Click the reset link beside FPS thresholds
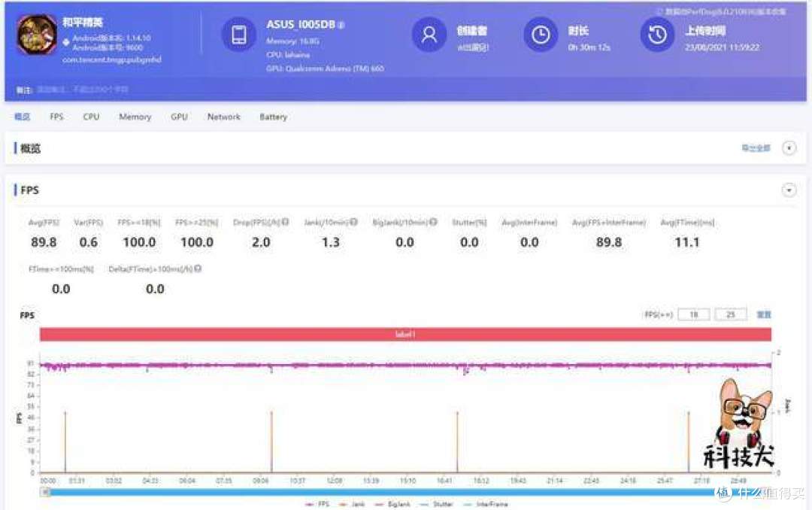The image size is (812, 510). point(764,314)
